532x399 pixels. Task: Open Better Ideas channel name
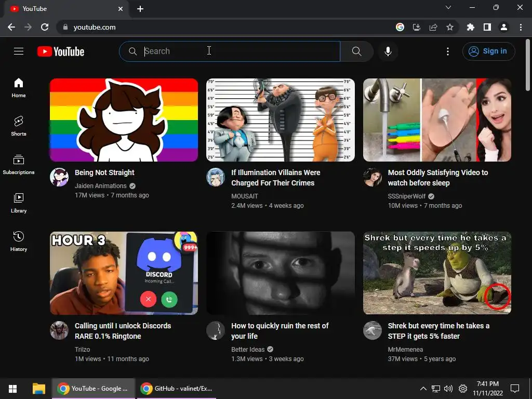point(248,350)
